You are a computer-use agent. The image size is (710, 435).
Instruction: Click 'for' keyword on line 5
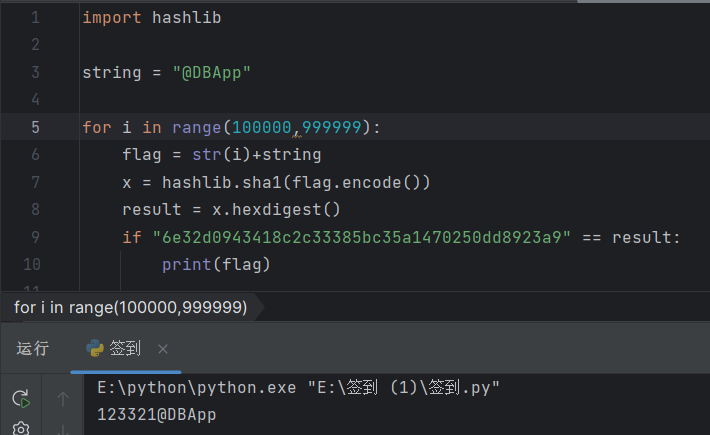click(x=97, y=127)
